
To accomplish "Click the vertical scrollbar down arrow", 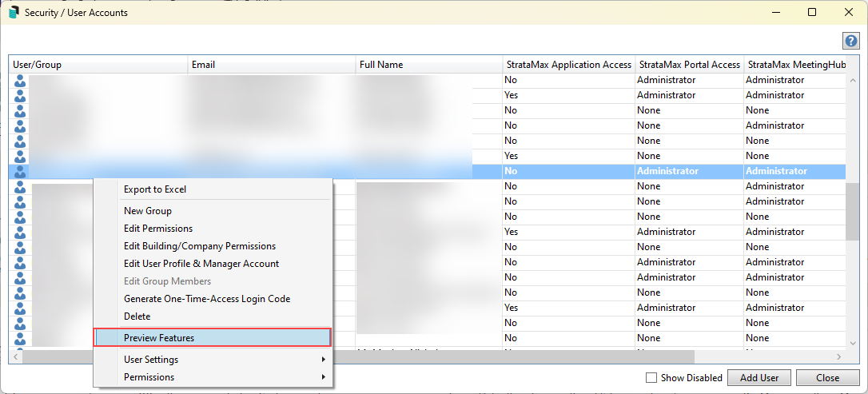I will click(x=853, y=343).
